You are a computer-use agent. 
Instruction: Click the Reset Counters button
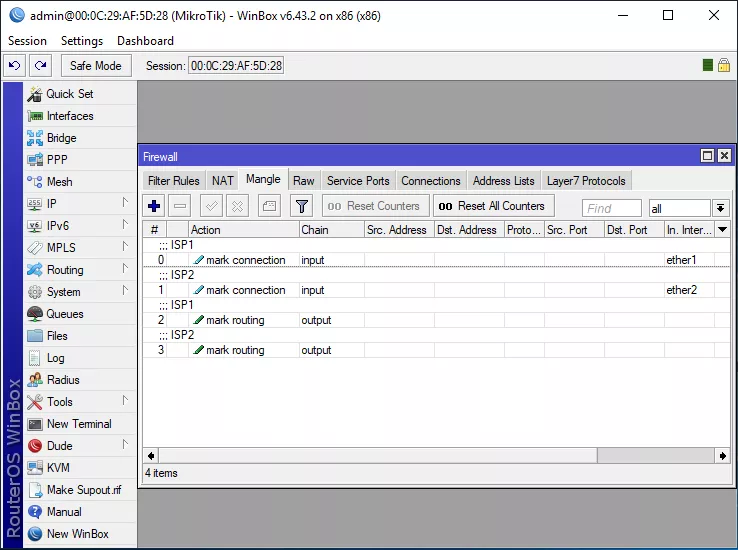[376, 206]
